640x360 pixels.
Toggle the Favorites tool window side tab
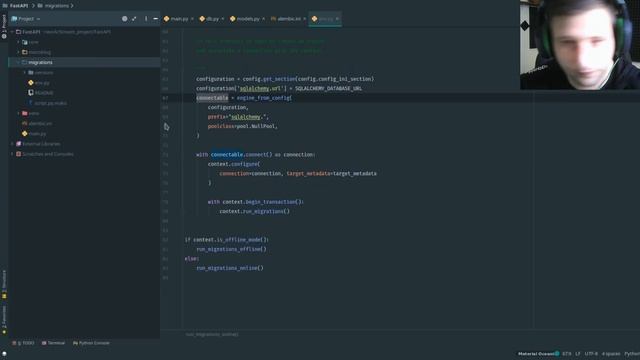pyautogui.click(x=4, y=320)
